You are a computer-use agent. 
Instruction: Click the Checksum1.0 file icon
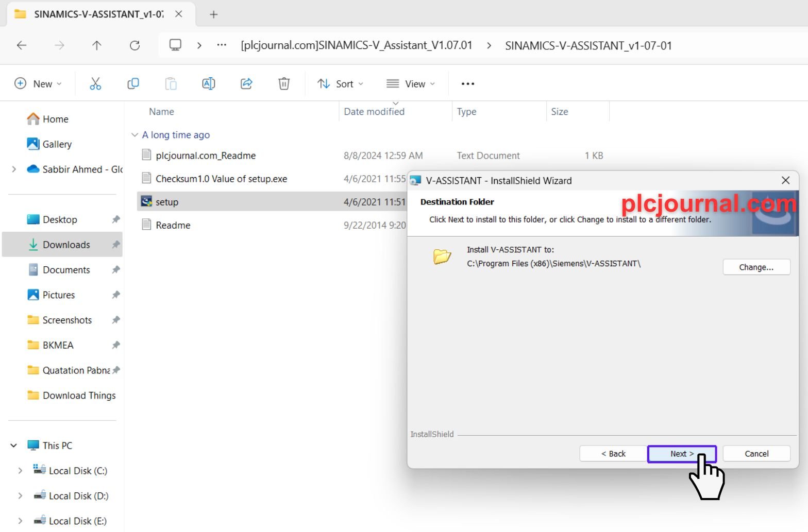146,178
